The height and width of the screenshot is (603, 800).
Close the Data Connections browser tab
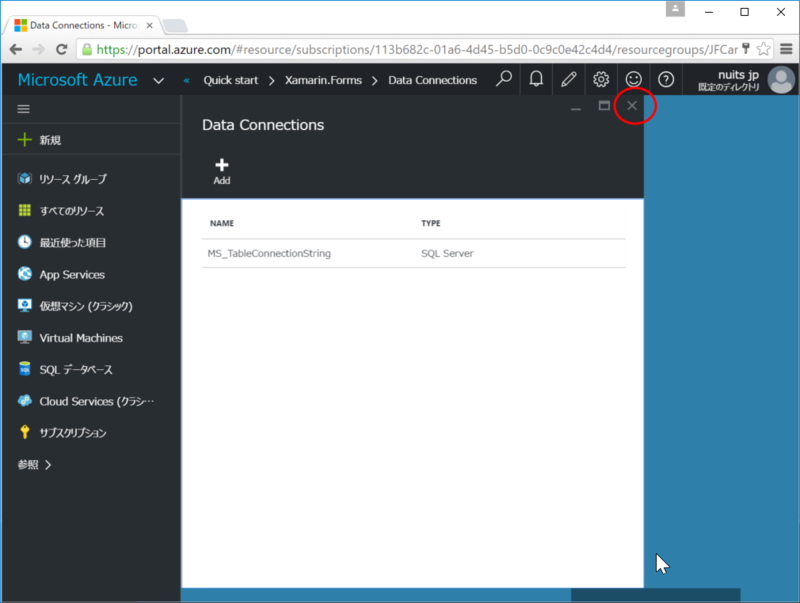pyautogui.click(x=149, y=25)
